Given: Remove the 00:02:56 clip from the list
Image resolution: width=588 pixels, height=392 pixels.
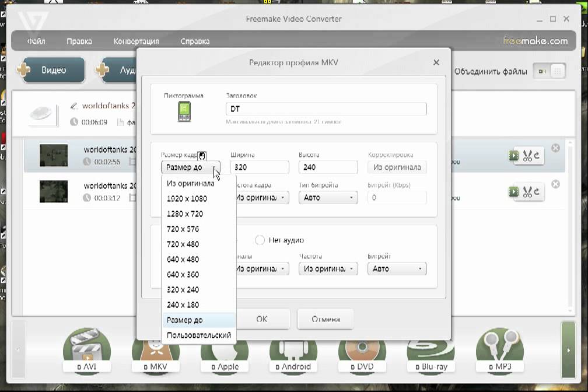Looking at the screenshot, I should coord(555,148).
